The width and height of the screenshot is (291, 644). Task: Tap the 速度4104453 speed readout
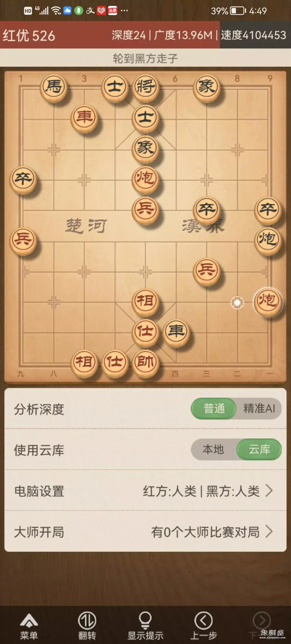point(254,35)
